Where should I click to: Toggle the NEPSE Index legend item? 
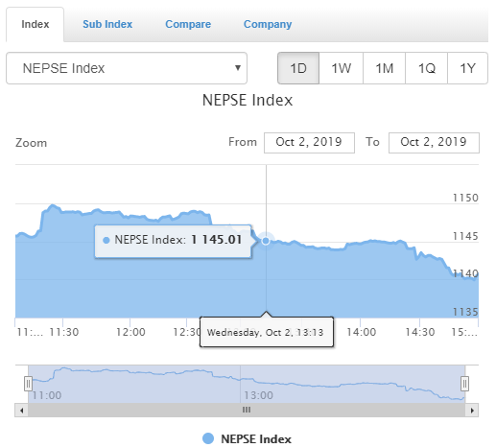click(248, 438)
